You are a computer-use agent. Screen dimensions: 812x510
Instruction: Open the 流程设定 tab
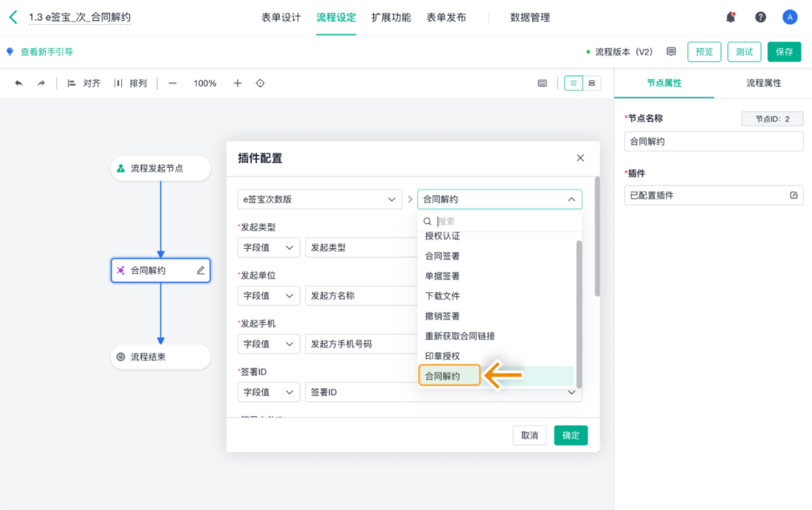pos(336,17)
